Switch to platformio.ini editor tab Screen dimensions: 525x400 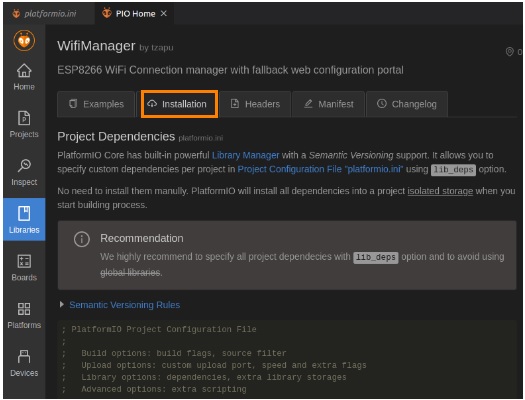coord(45,14)
